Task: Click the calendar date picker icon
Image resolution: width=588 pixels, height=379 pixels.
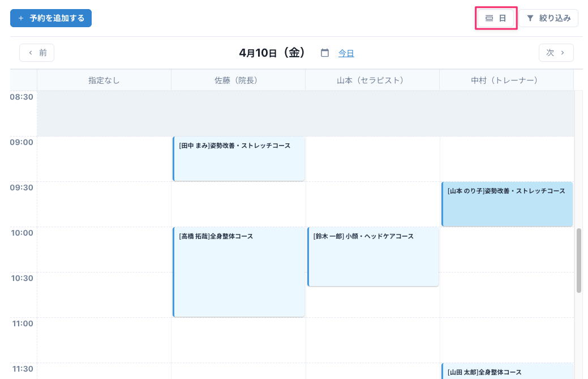Action: [325, 53]
